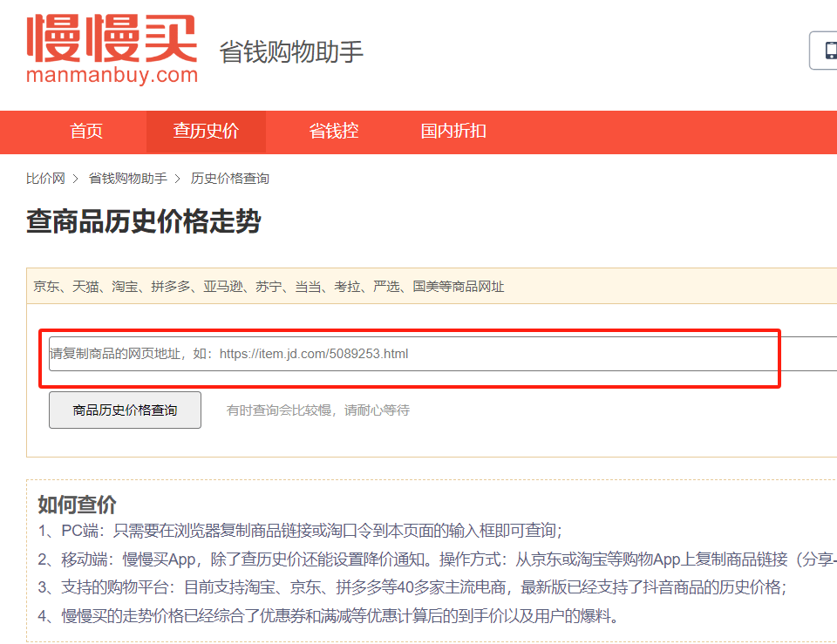Click the 商品历史价格查询 button
The height and width of the screenshot is (644, 837).
pyautogui.click(x=125, y=410)
